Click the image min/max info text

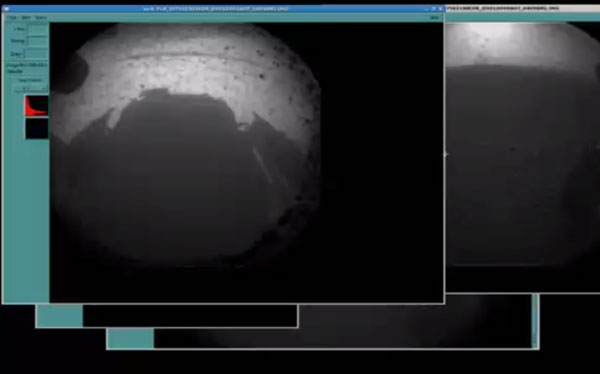pos(26,68)
